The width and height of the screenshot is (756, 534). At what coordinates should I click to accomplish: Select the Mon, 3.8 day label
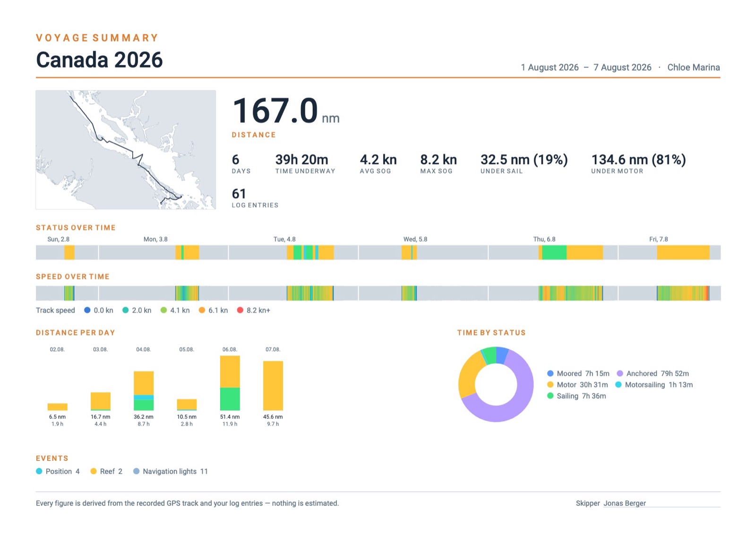click(155, 239)
